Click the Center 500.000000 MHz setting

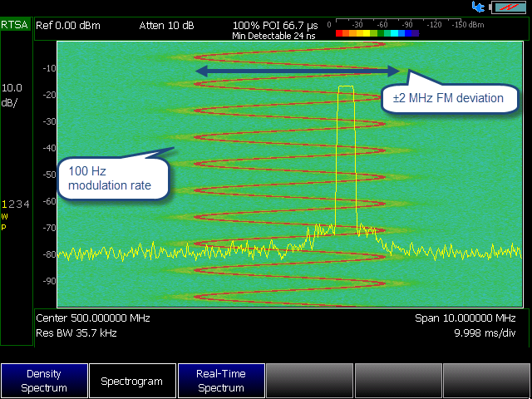(x=93, y=318)
